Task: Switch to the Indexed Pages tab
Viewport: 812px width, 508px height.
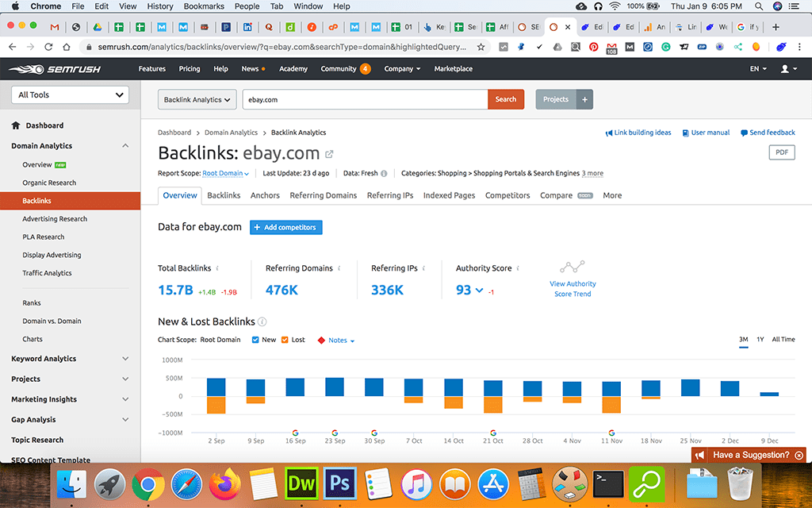Action: [449, 195]
